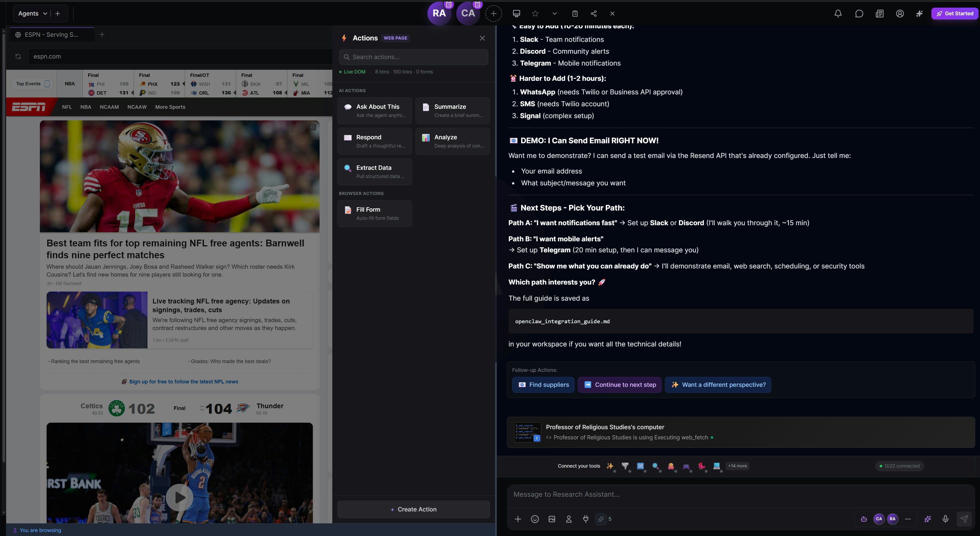Click the microphone icon in message bar
The height and width of the screenshot is (536, 980).
[945, 519]
